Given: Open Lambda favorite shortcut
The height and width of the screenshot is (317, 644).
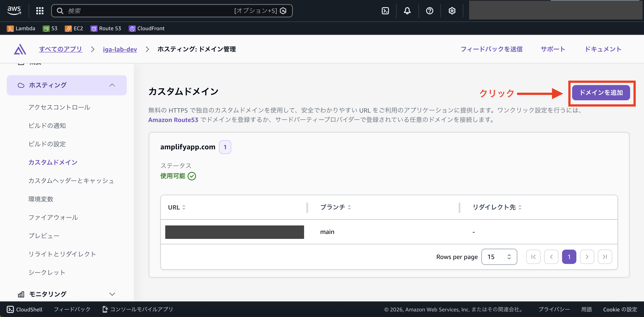Looking at the screenshot, I should point(21,28).
